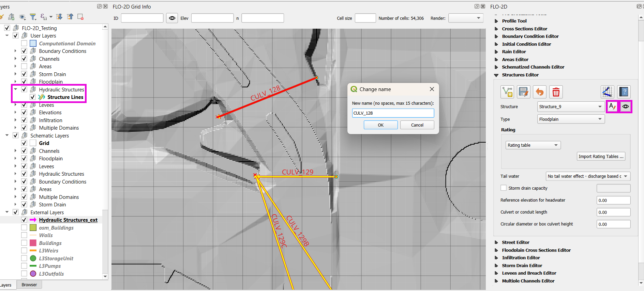The height and width of the screenshot is (291, 644).
Task: Open Structures Editor help book icon
Action: coord(624,92)
